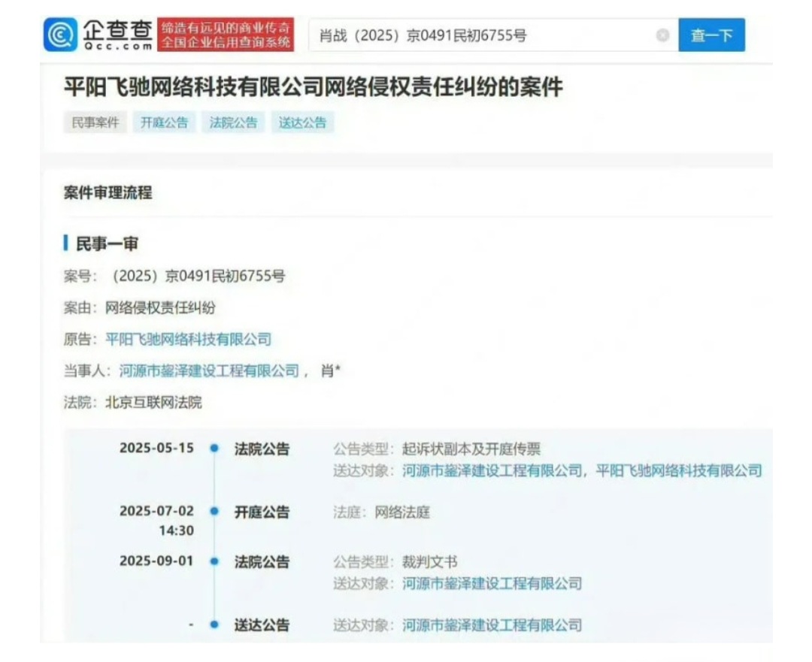Select the 开庭公告 tag under the title
Image resolution: width=812 pixels, height=662 pixels.
[165, 123]
